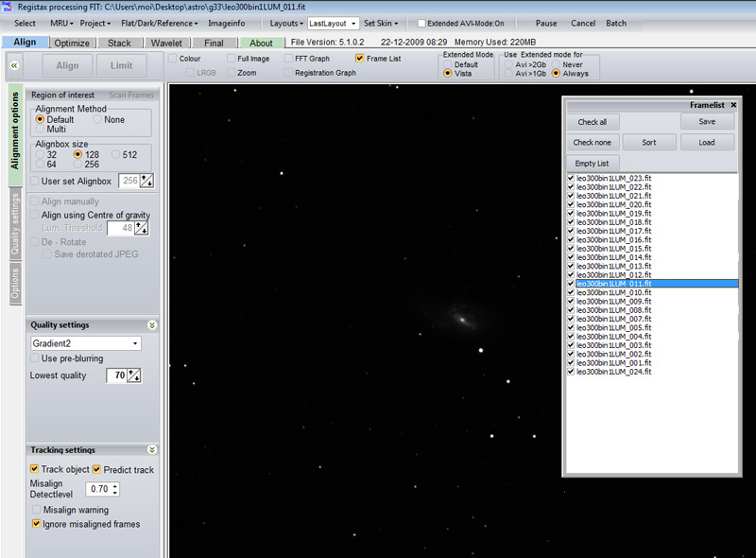Uncheck Ignore misaligned frames
756x558 pixels.
point(36,524)
